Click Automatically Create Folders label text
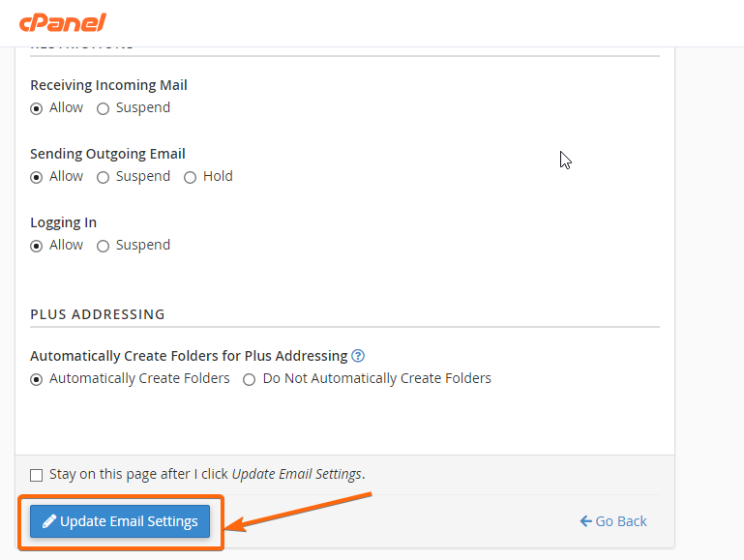The height and width of the screenshot is (560, 744). pyautogui.click(x=139, y=378)
